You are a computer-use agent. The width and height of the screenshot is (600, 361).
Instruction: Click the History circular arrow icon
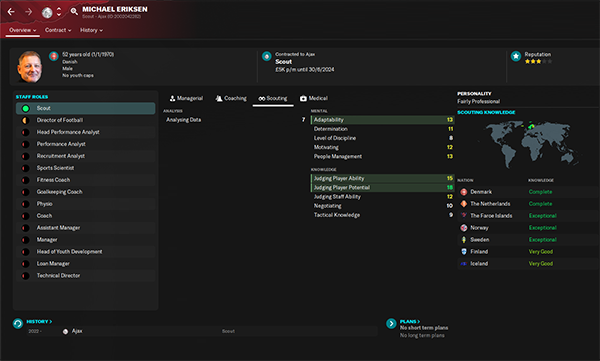coord(18,323)
